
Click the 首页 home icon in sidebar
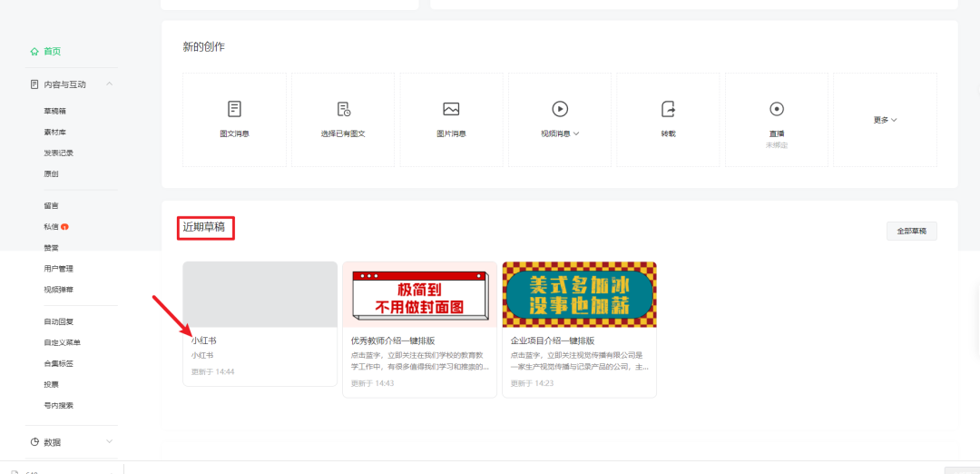pos(34,51)
